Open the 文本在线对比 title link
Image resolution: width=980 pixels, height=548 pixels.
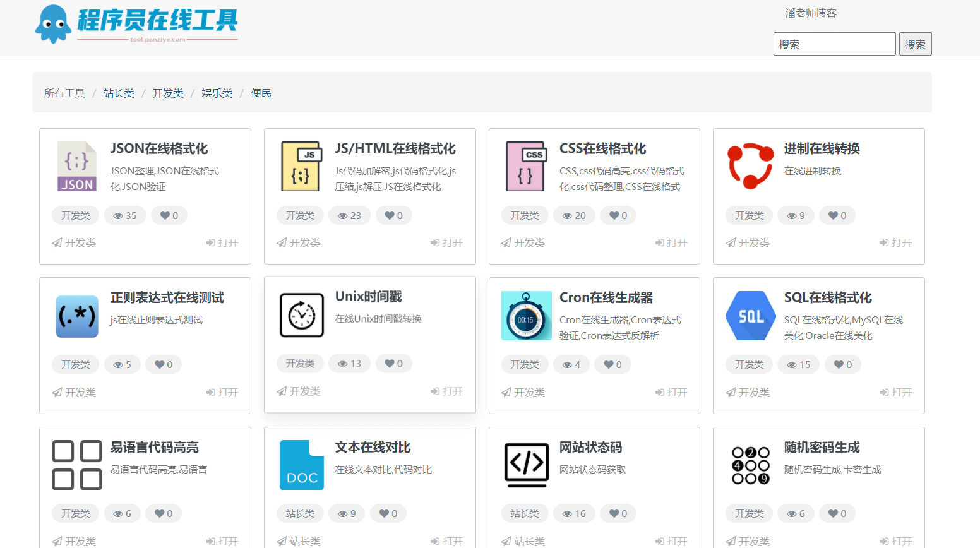point(373,447)
